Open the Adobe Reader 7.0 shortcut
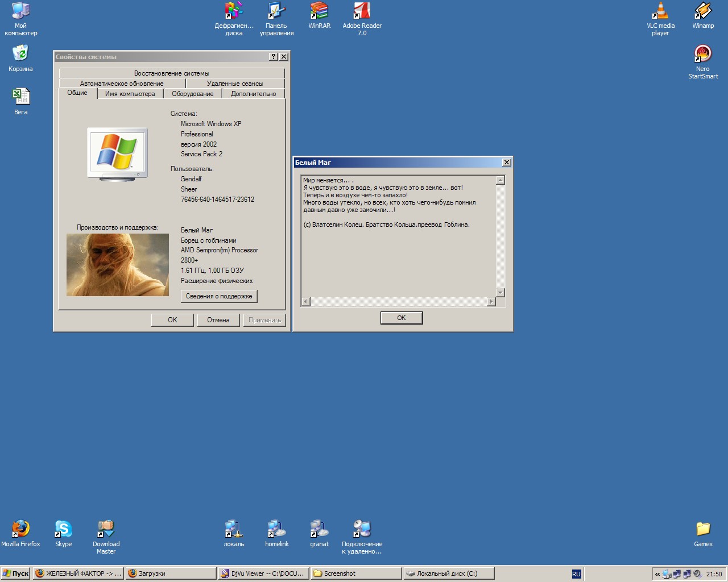 362,19
